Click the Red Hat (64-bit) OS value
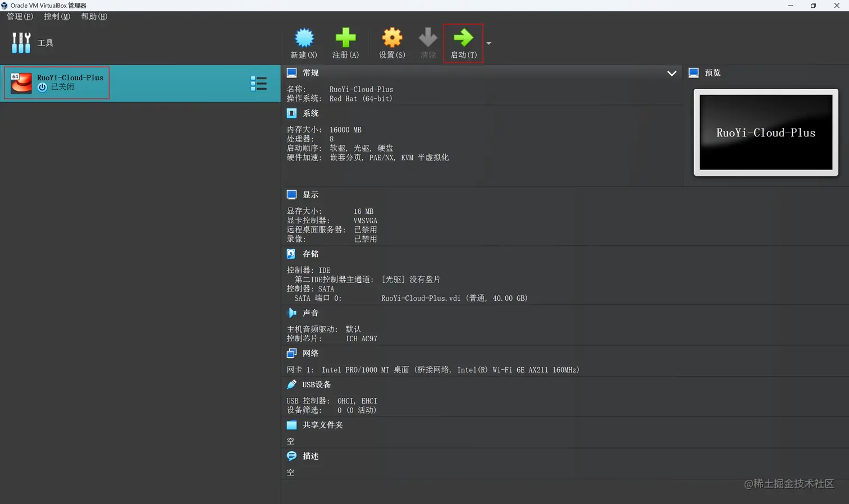Image resolution: width=849 pixels, height=504 pixels. [x=360, y=99]
